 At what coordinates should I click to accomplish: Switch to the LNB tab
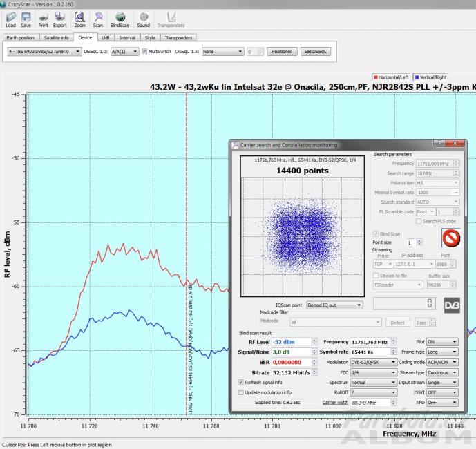(105, 37)
